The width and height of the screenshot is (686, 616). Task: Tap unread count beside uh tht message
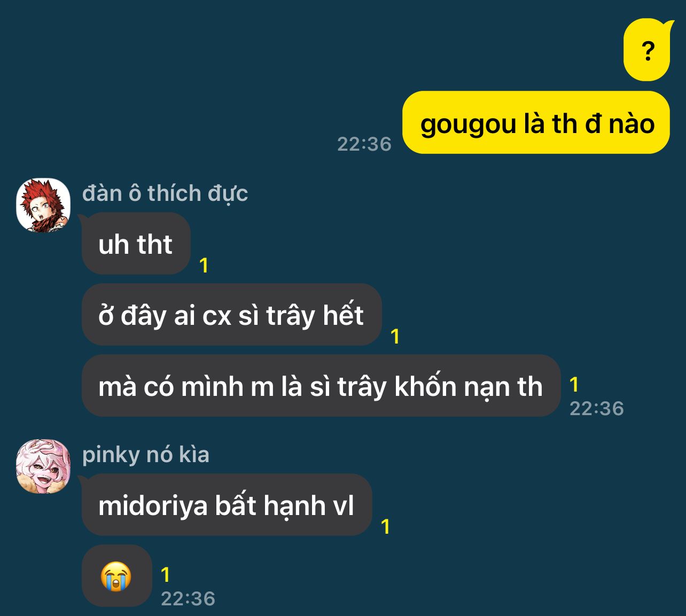pos(204,266)
